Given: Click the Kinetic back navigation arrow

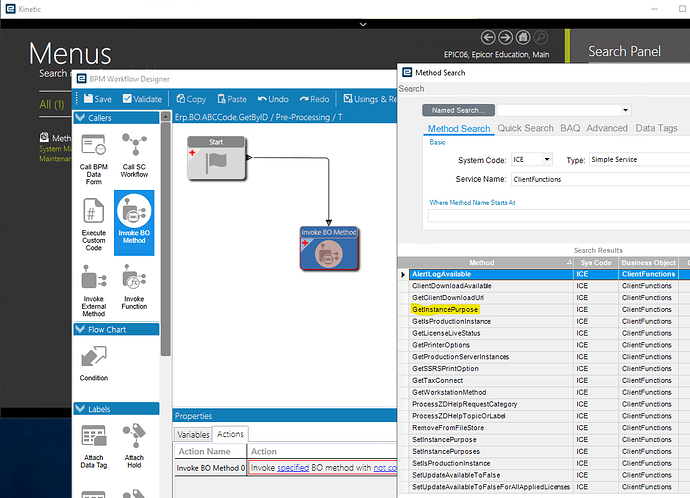Looking at the screenshot, I should click(x=488, y=38).
